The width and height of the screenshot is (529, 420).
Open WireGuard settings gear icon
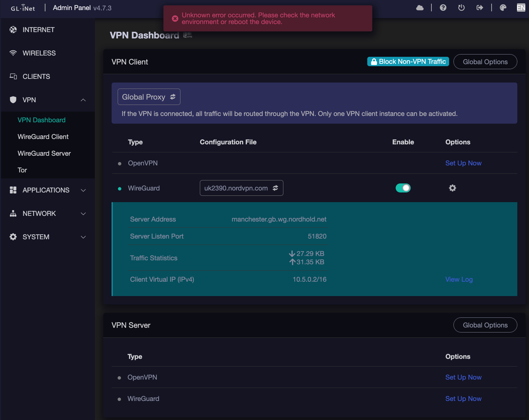coord(452,188)
